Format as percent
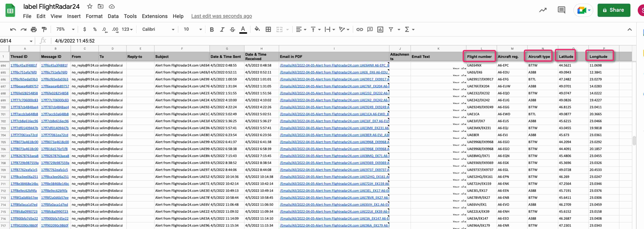This screenshot has height=229, width=644. point(95,29)
